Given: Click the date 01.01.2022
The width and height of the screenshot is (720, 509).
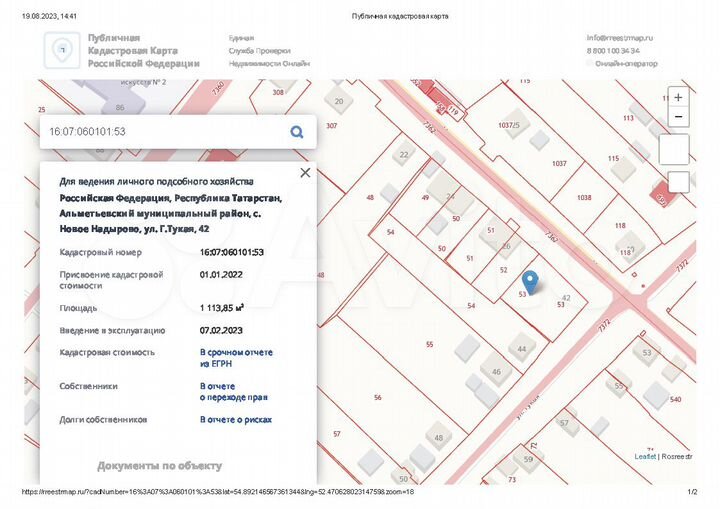Looking at the screenshot, I should coord(221,275).
